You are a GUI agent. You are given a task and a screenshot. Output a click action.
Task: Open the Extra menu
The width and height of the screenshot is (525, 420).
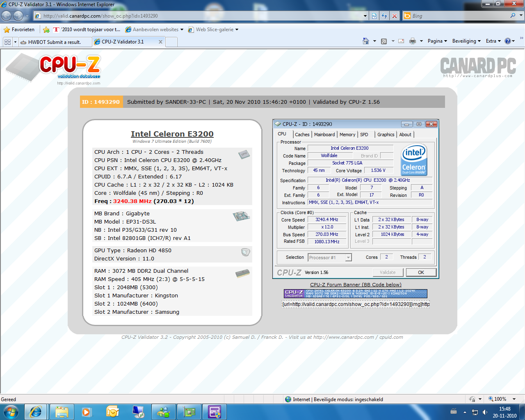493,41
